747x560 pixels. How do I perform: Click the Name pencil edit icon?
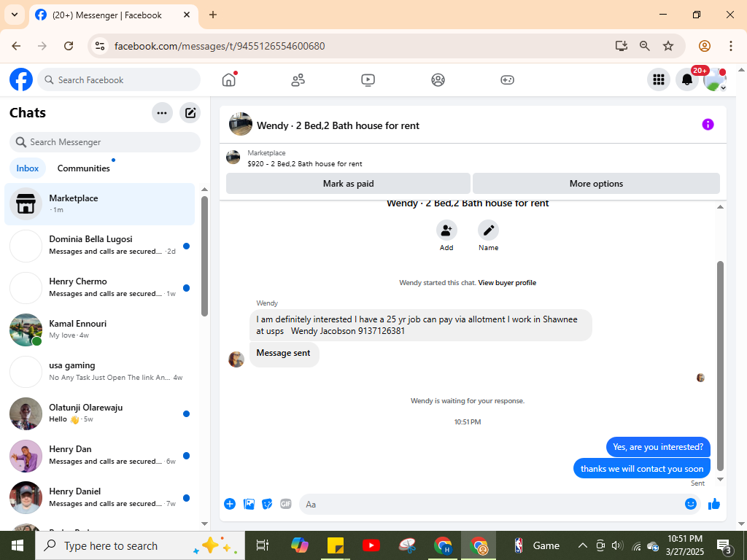[488, 230]
